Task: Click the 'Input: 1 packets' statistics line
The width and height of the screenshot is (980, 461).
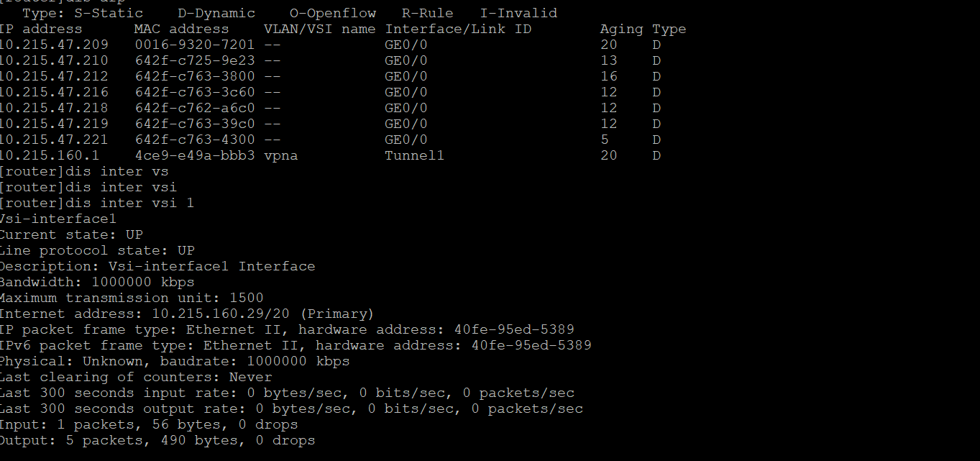Action: [x=148, y=424]
